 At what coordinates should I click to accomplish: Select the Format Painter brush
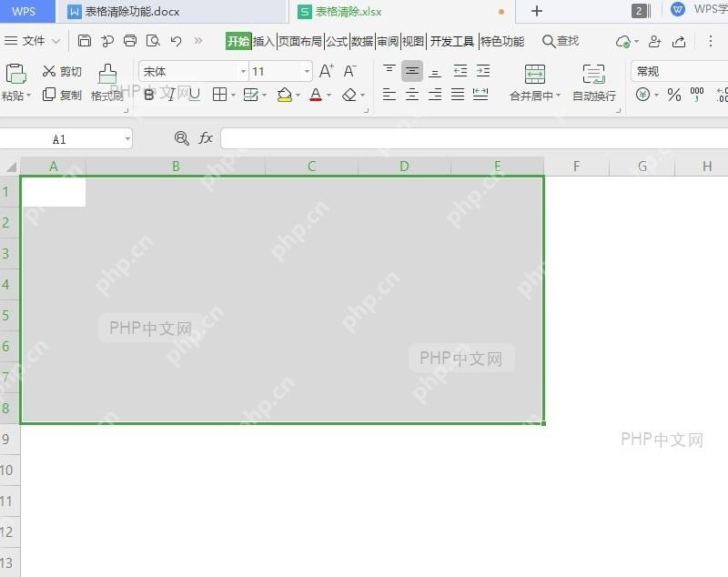[107, 83]
